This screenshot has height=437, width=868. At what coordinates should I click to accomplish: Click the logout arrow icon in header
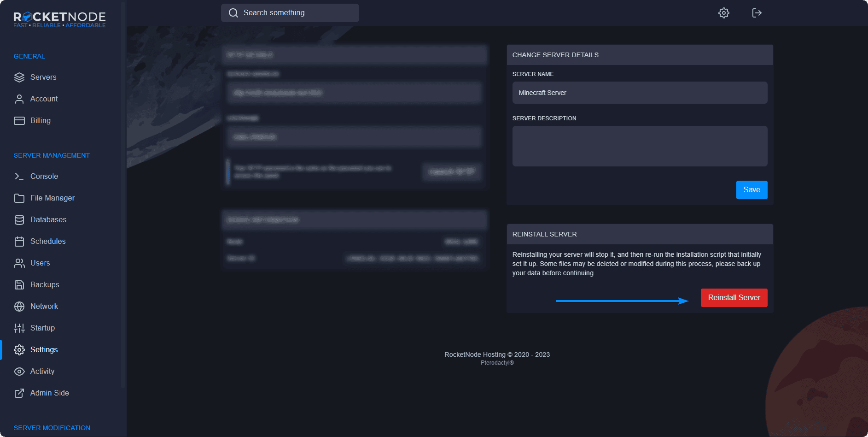point(757,13)
